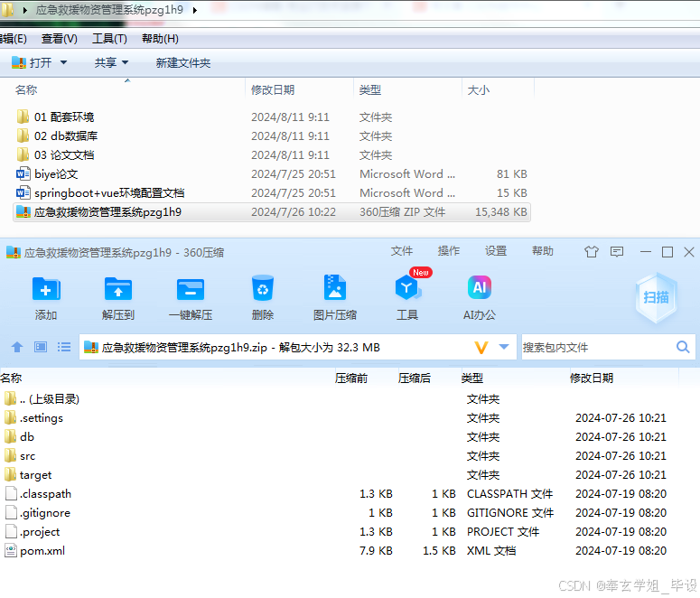700x598 pixels.
Task: Click the search magnifier icon in 360压缩
Action: tap(683, 347)
